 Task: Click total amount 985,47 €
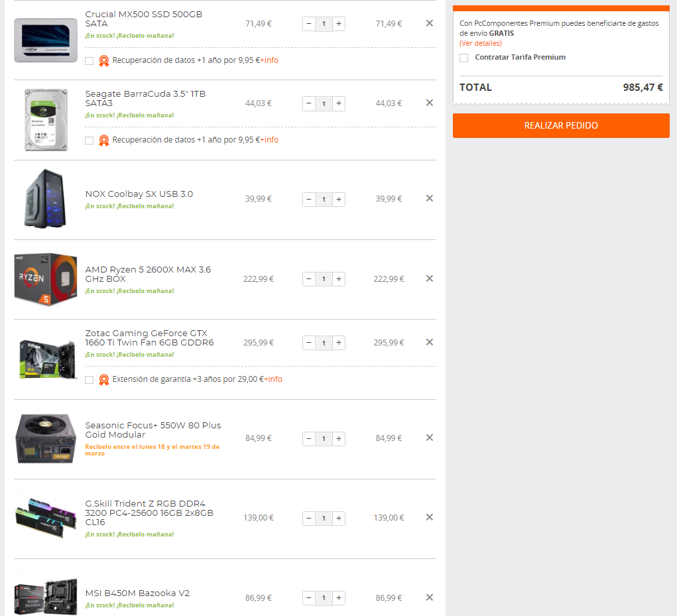(643, 88)
